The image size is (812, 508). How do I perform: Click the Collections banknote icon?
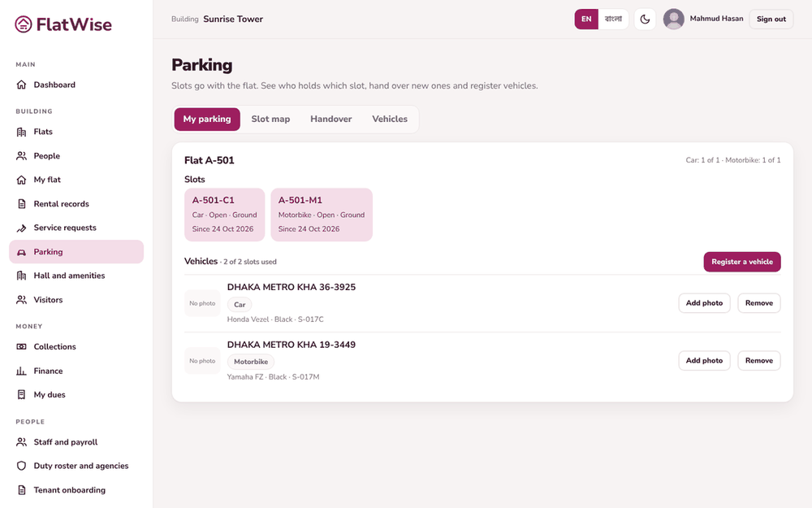[x=21, y=347]
